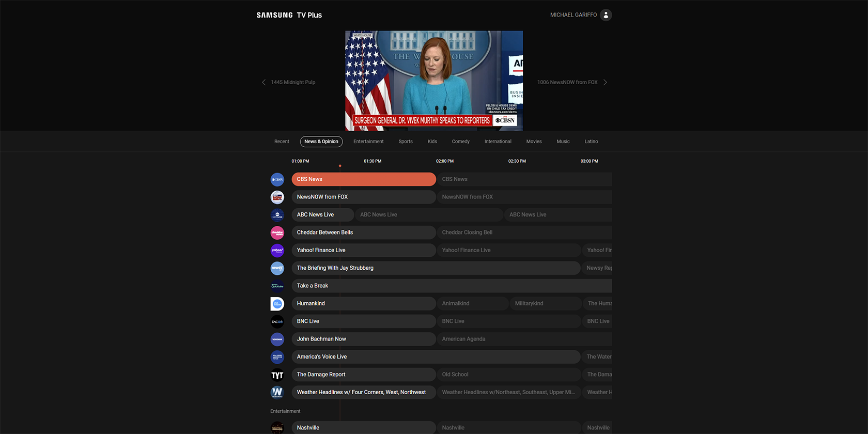Open the Music category tab
Screen dimensions: 868x434
click(563, 142)
